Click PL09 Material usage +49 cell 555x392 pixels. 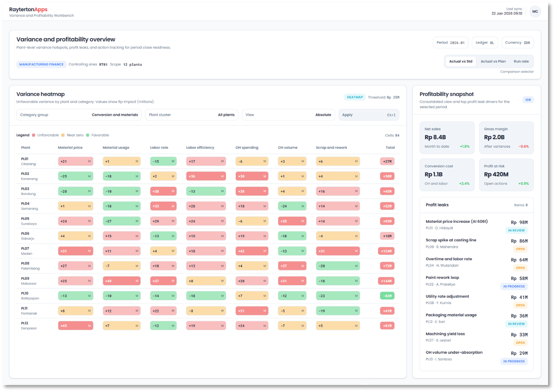coord(121,281)
